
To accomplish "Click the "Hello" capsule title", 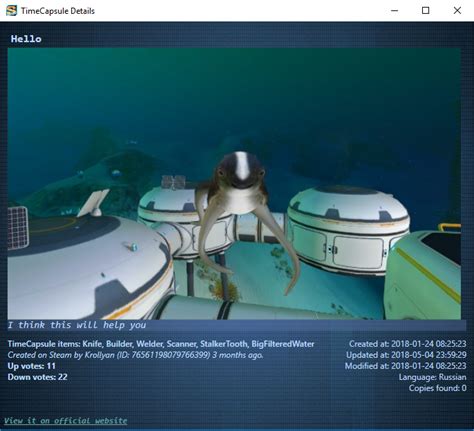I will coord(26,39).
